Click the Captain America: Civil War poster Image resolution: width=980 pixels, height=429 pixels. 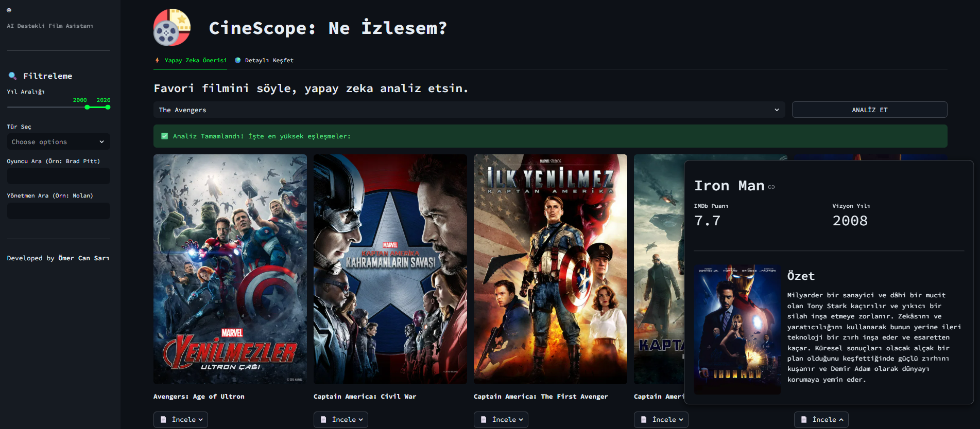point(390,269)
